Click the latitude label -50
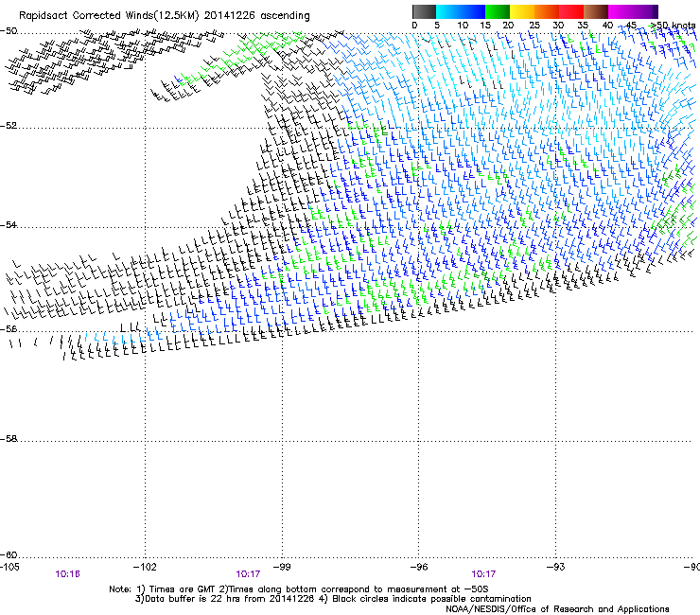Screen dimensions: 700x615 coord(9,31)
